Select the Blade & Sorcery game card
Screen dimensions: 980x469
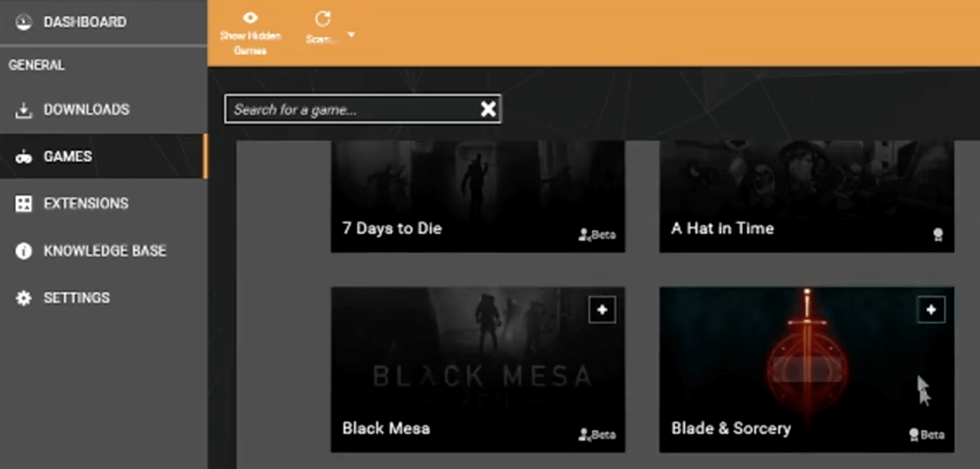[807, 369]
